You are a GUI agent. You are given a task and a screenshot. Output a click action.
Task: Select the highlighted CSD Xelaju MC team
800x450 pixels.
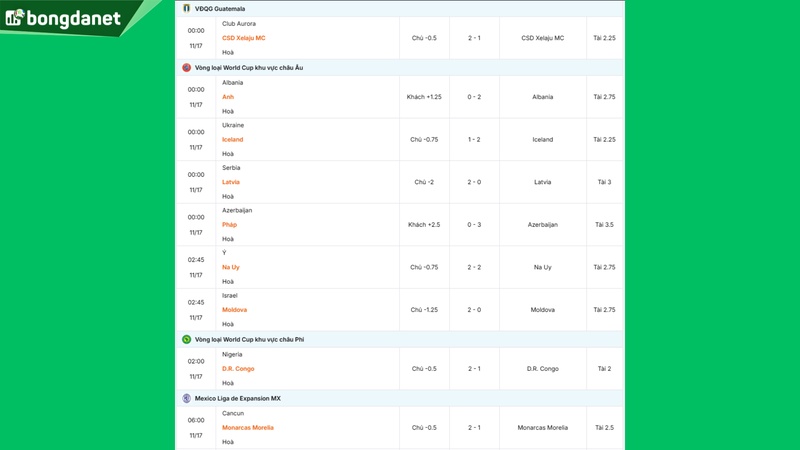pyautogui.click(x=244, y=38)
